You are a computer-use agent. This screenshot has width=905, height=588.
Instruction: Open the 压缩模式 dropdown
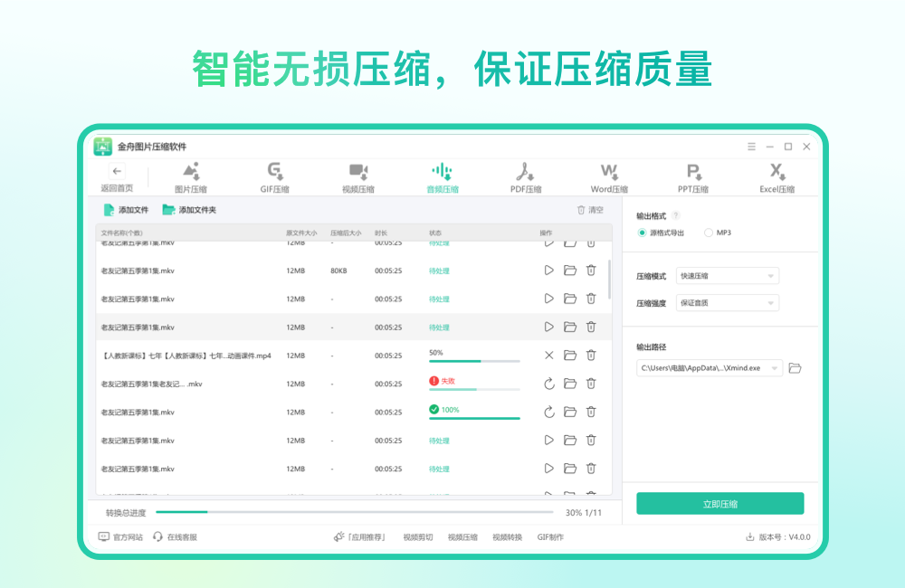coord(727,275)
